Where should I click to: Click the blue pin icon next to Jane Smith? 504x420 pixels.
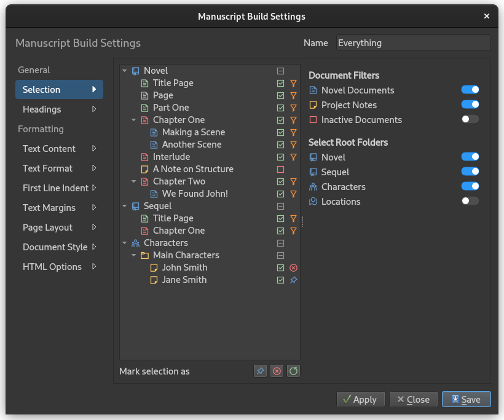(293, 280)
